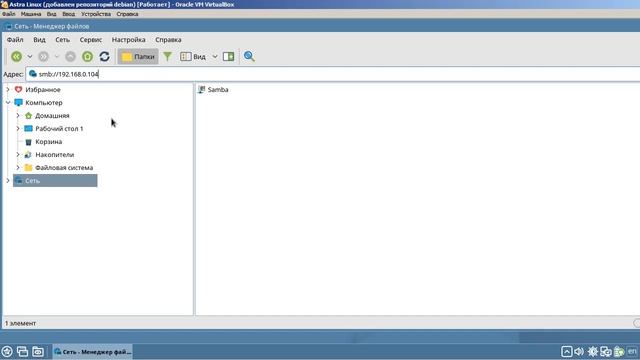
Task: Launch file manager from taskbar folder icon
Action: pos(38,351)
